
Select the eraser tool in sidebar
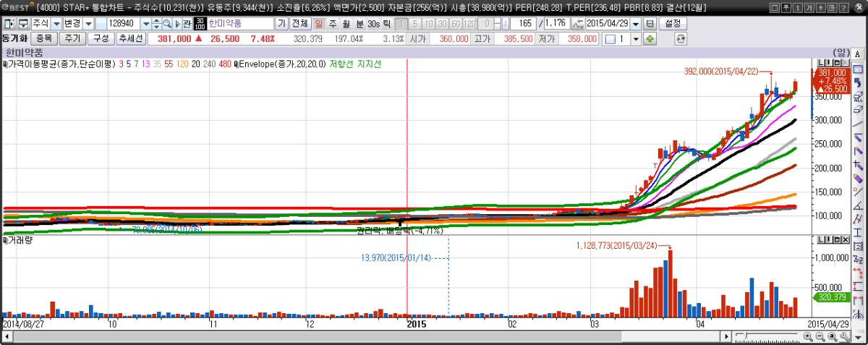[x=858, y=110]
